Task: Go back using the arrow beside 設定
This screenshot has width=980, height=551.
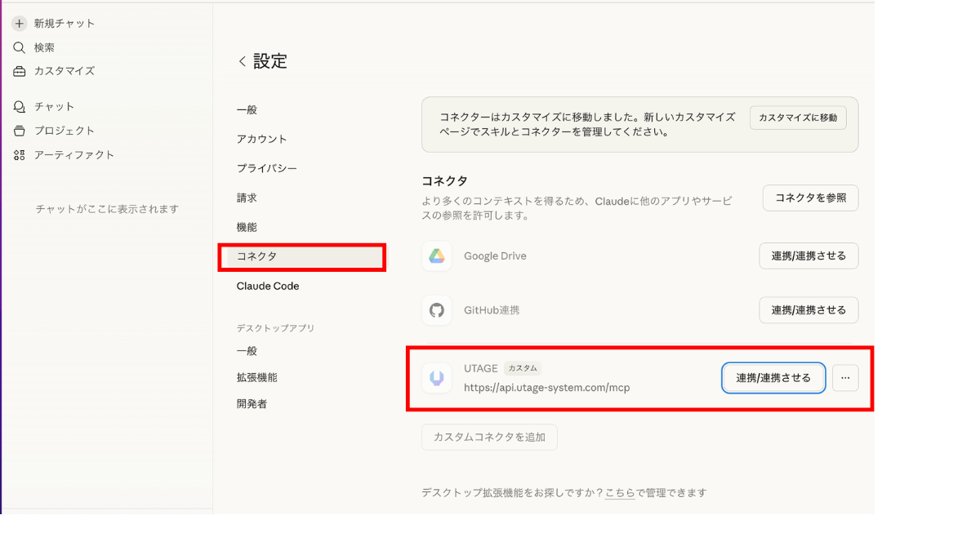Action: point(242,62)
